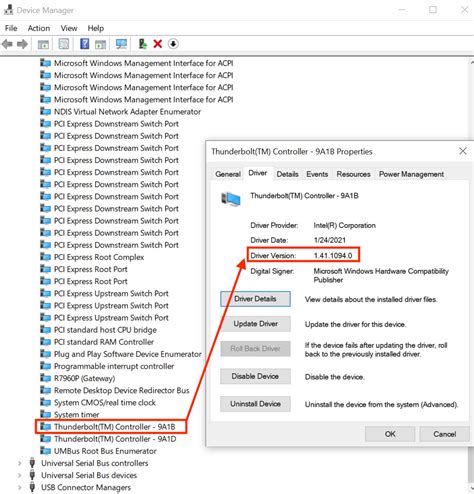Select PCI Express Root Complex entry
Viewport: 474px width, 494px height.
click(99, 257)
